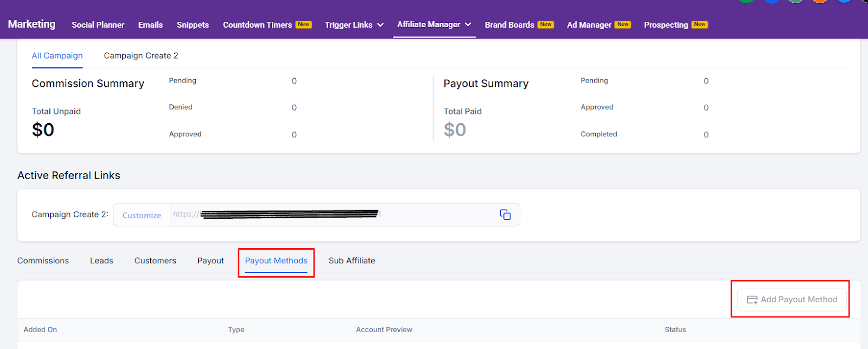
Task: Open the Commissions tab
Action: (x=43, y=261)
